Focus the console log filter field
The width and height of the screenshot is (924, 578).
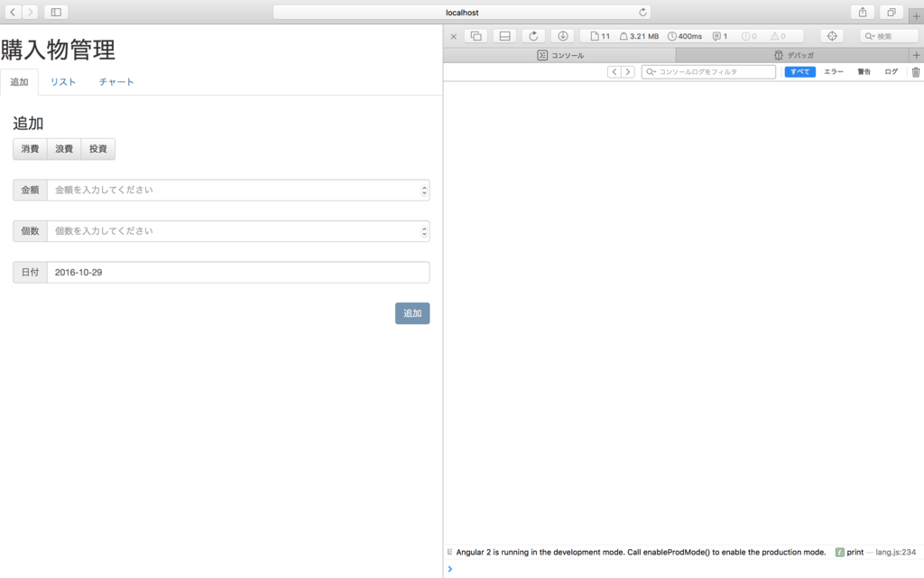[708, 71]
